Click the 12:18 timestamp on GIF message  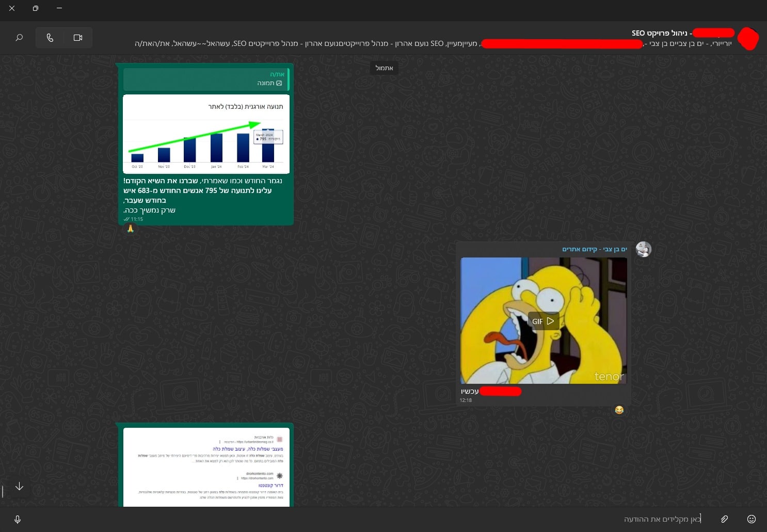(466, 400)
